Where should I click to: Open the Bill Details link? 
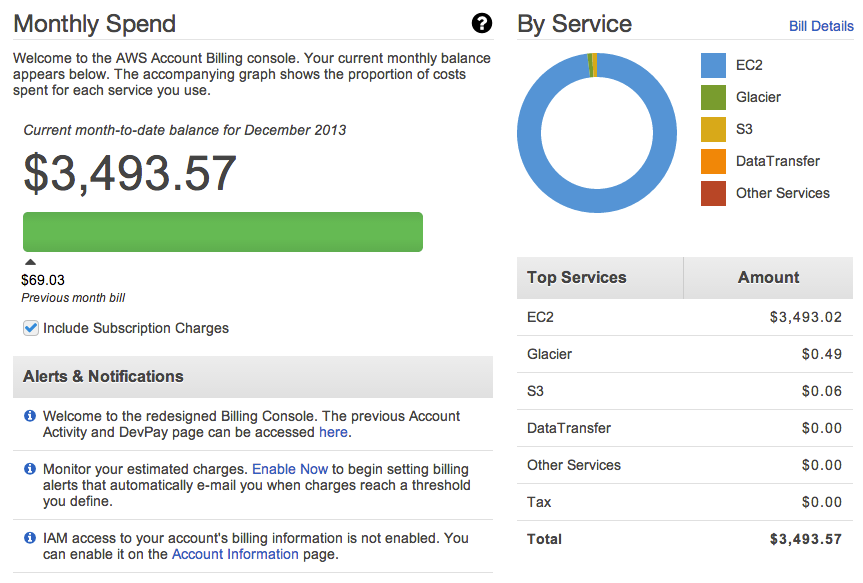click(820, 26)
